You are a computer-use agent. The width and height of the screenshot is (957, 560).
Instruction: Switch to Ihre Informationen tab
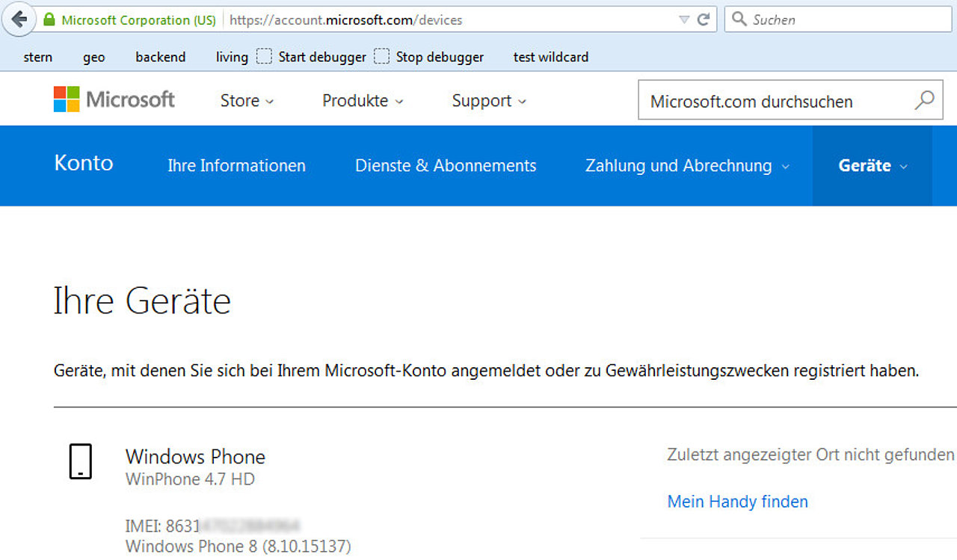click(236, 166)
